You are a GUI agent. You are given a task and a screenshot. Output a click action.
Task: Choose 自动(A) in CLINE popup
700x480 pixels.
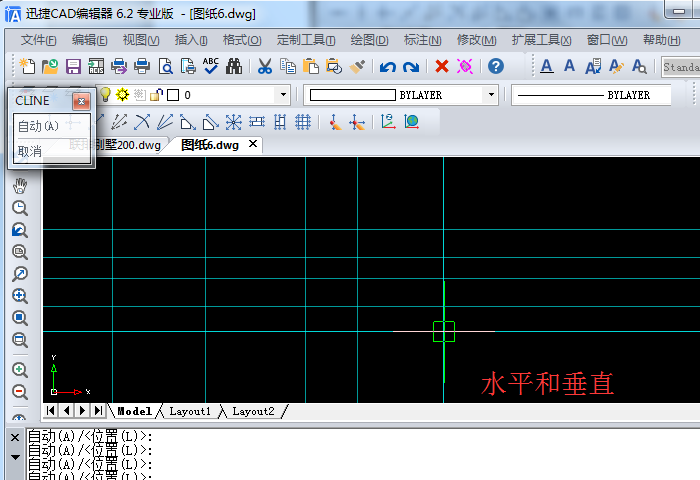[52, 126]
